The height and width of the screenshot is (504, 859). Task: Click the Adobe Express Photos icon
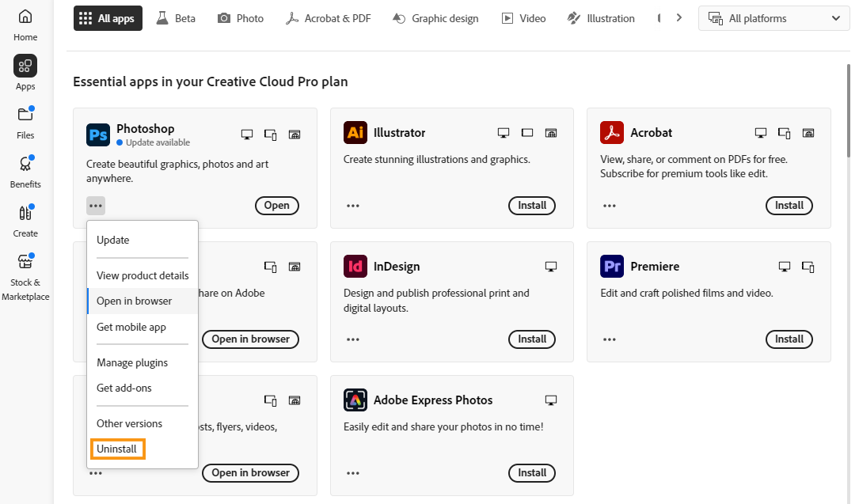click(355, 400)
